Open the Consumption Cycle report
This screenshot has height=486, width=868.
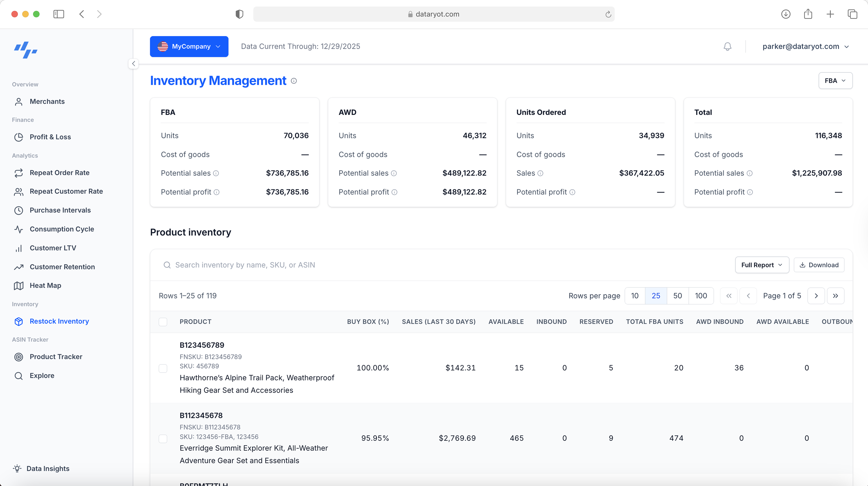(x=62, y=229)
